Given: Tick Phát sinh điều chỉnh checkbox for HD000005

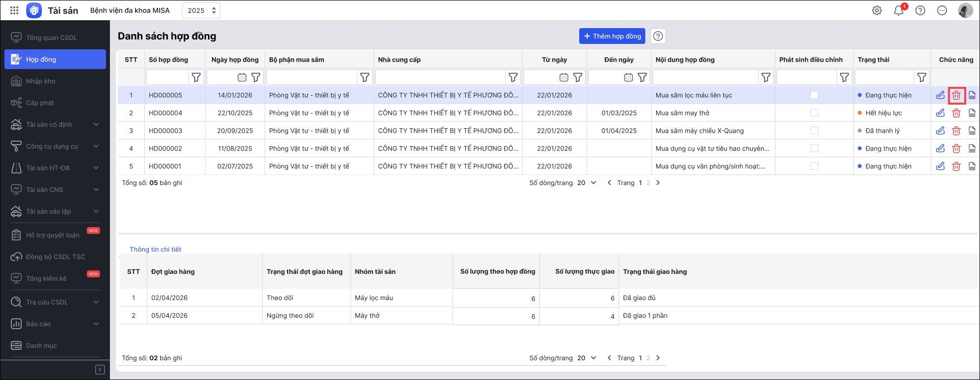Looking at the screenshot, I should 814,95.
